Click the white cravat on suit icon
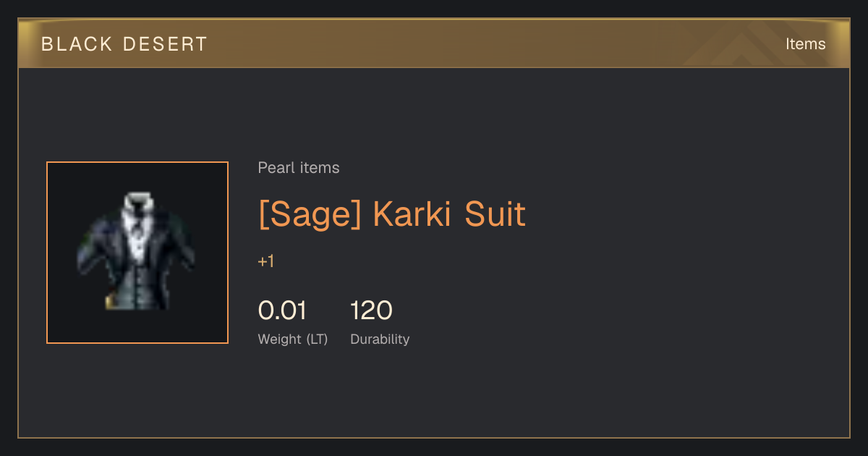The width and height of the screenshot is (868, 456). 137,233
